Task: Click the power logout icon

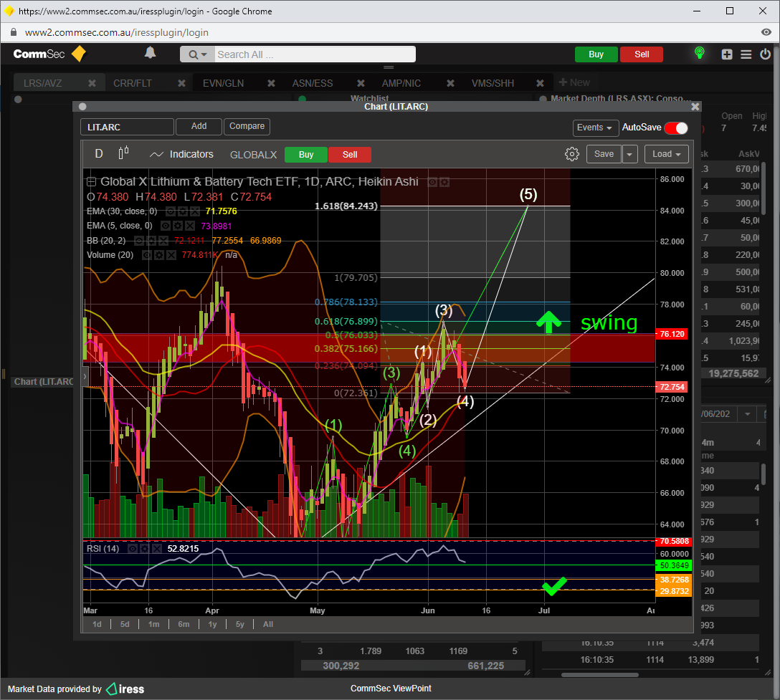Action: pos(765,54)
